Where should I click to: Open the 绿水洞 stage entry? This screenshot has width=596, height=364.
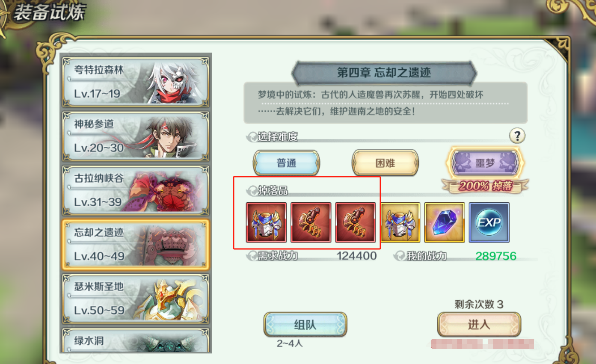(136, 340)
